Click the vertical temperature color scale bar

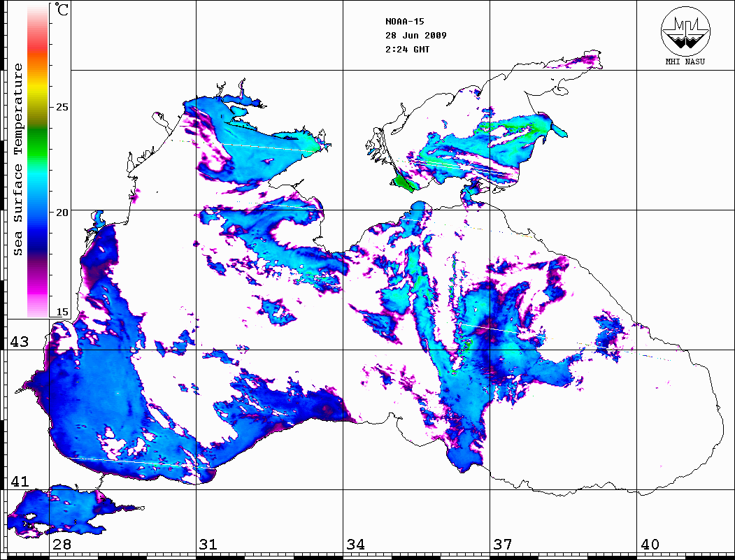coord(38,160)
